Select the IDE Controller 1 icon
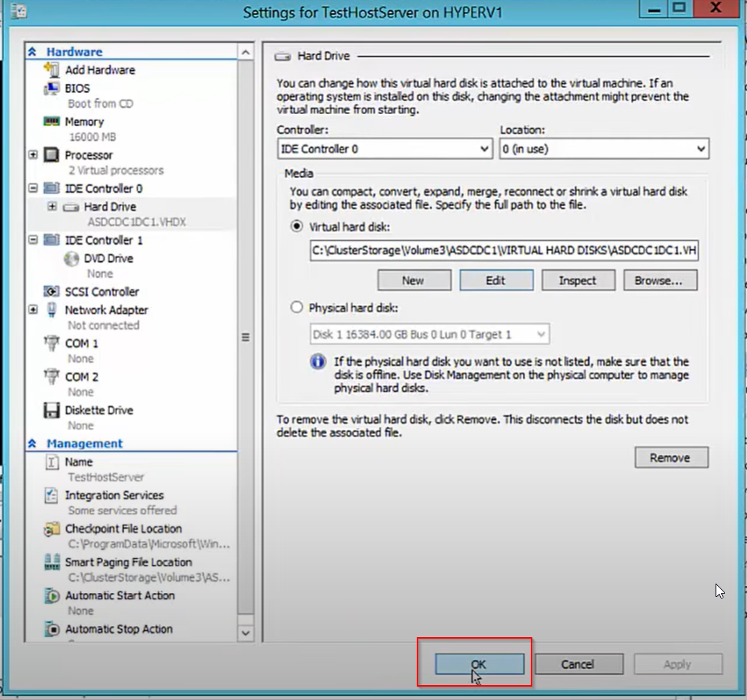The height and width of the screenshot is (700, 747). coord(51,240)
